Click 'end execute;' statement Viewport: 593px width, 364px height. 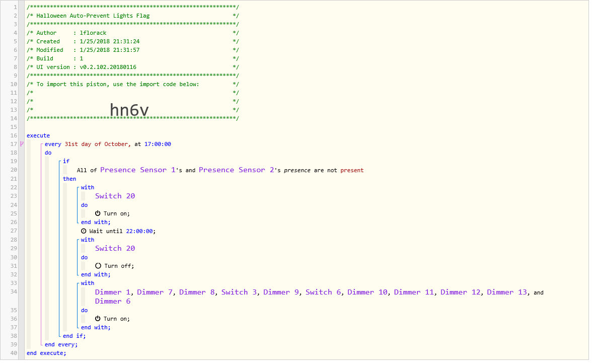[x=46, y=354]
